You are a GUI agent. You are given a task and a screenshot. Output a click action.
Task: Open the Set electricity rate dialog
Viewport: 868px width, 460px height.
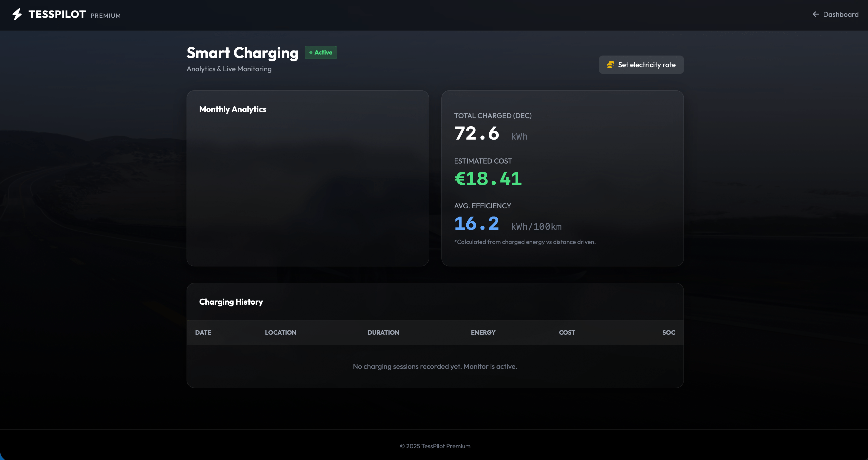click(641, 65)
